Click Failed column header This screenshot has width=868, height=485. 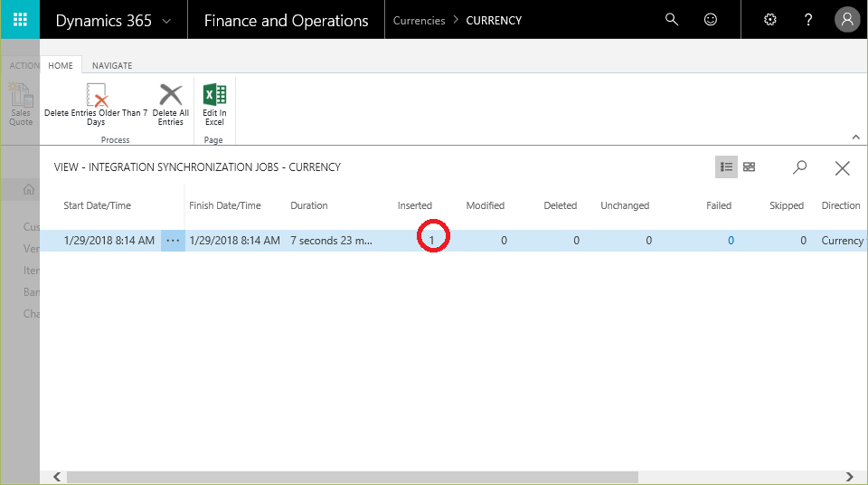point(719,205)
